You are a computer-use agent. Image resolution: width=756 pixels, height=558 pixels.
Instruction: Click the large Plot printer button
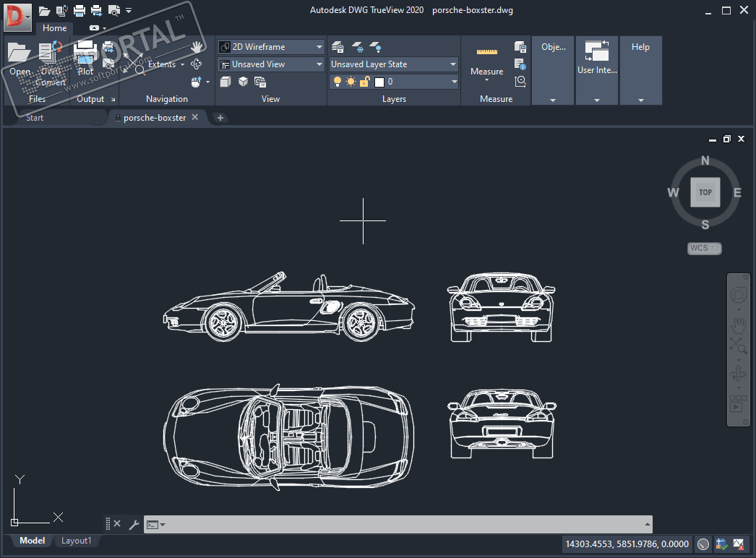[x=85, y=59]
